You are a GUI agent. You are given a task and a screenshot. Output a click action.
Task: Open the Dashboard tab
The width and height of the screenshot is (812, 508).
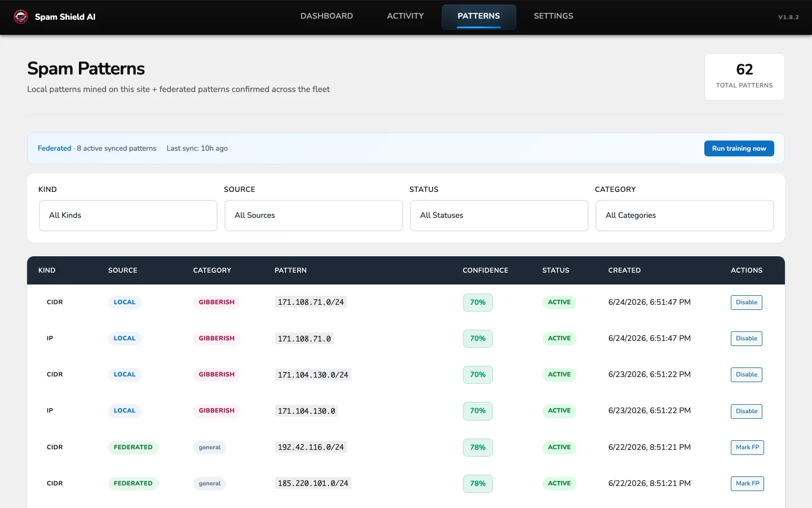point(326,16)
